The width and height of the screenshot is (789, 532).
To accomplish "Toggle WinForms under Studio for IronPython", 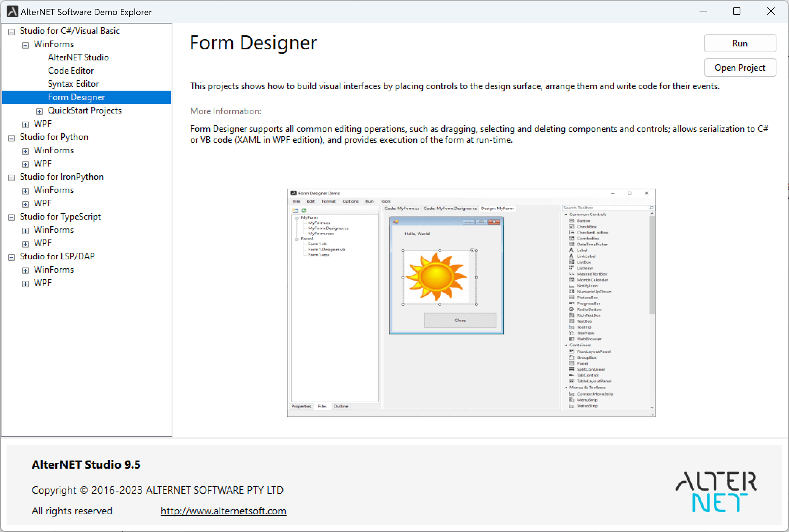I will [x=25, y=190].
